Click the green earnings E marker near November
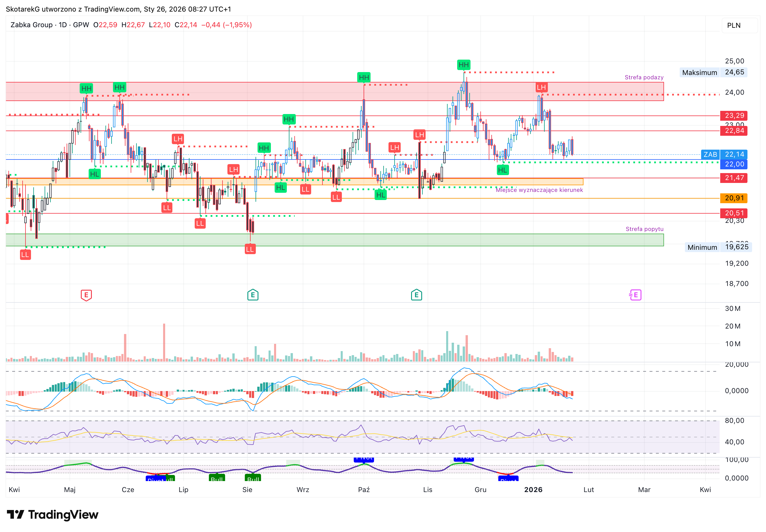 point(416,295)
